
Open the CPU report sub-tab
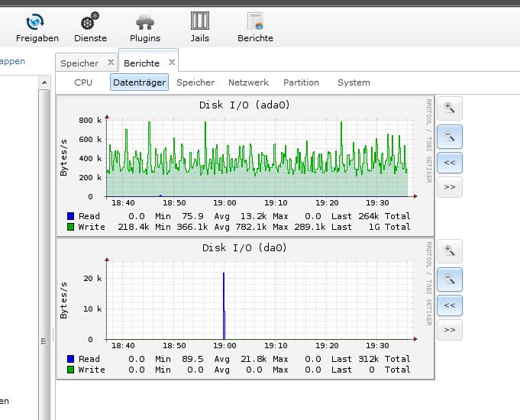[x=83, y=82]
